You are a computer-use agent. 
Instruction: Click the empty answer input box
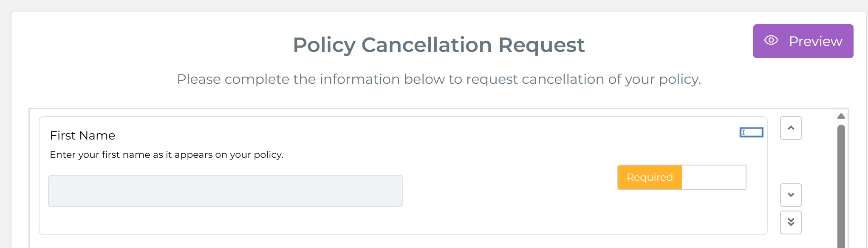[226, 191]
